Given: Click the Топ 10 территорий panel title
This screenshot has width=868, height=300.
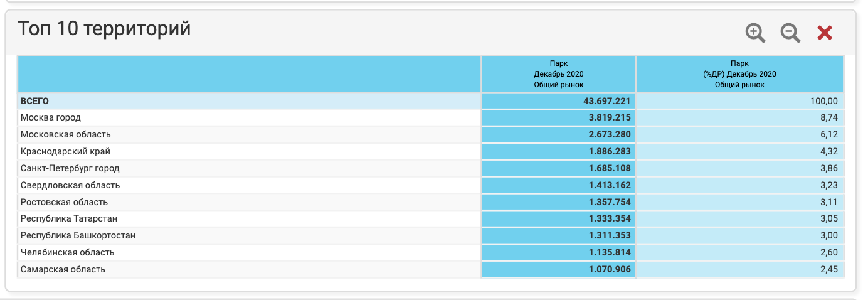Looking at the screenshot, I should (x=104, y=29).
